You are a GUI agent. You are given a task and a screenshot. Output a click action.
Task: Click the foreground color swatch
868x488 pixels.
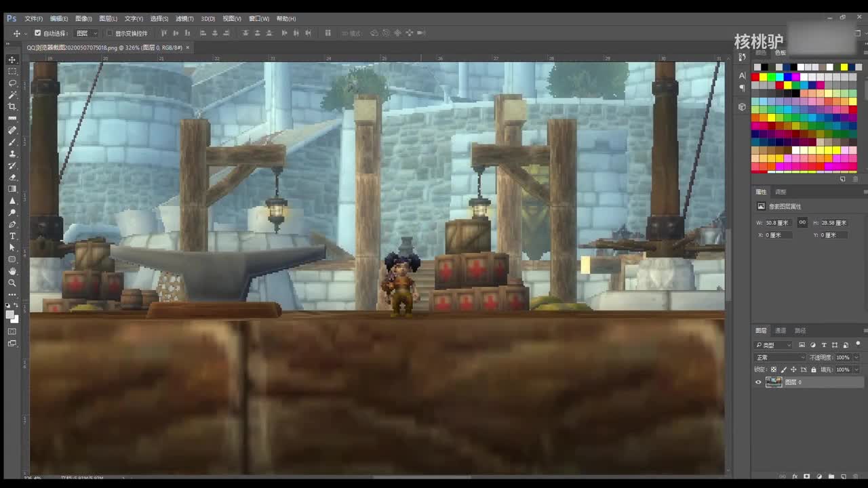[10, 314]
